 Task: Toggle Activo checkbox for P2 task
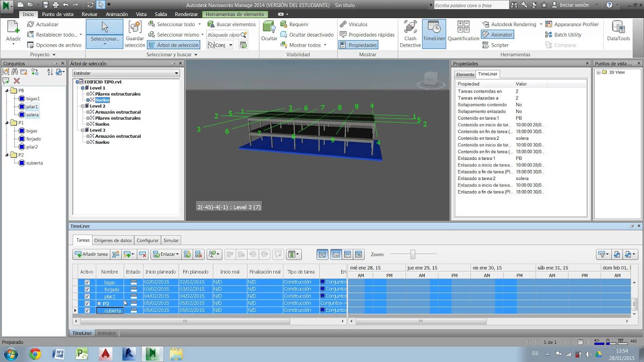pos(87,304)
